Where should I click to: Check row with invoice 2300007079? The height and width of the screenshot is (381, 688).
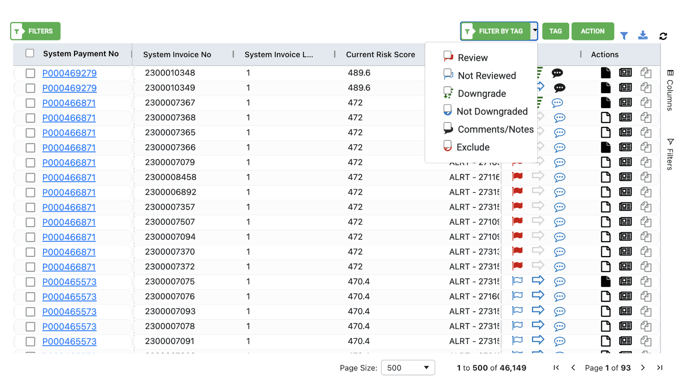pyautogui.click(x=30, y=162)
